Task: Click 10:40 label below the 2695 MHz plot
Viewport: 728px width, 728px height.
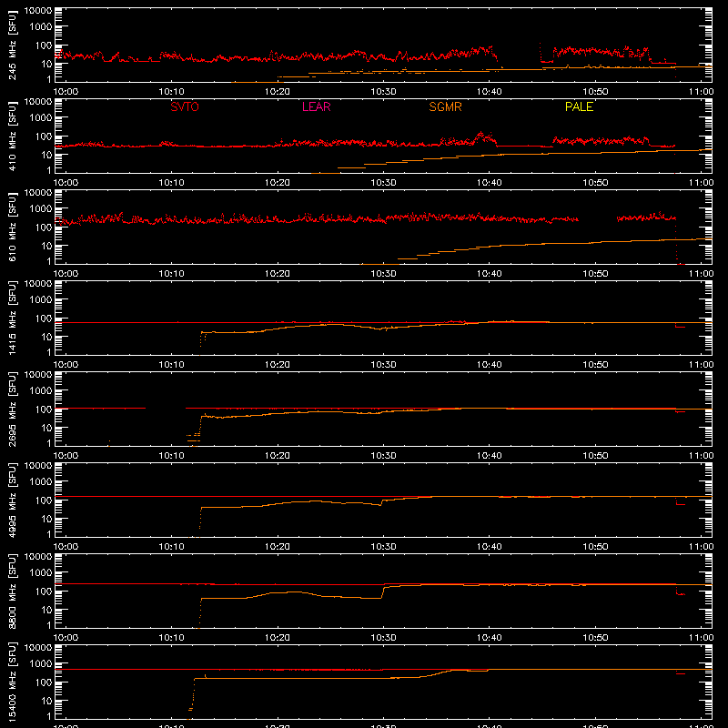Action: click(x=490, y=456)
